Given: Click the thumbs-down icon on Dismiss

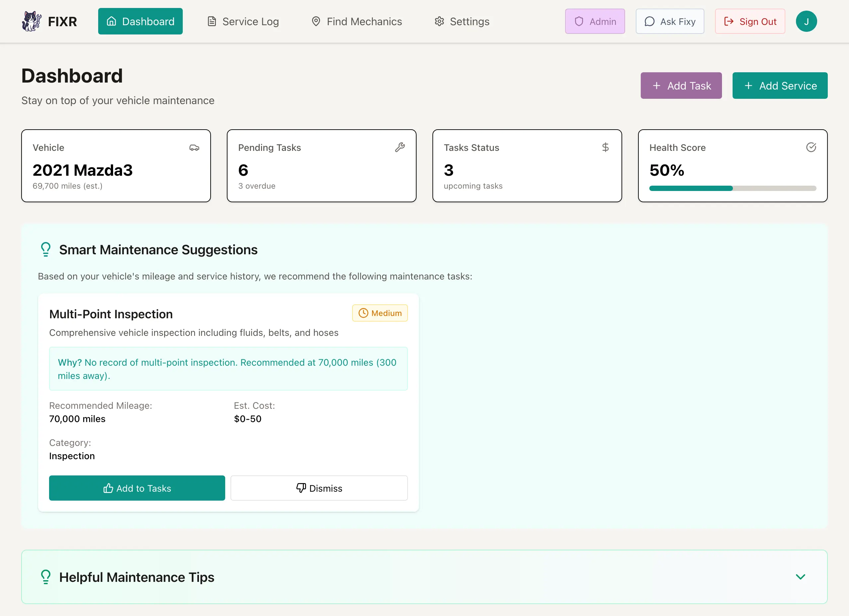Looking at the screenshot, I should tap(301, 488).
